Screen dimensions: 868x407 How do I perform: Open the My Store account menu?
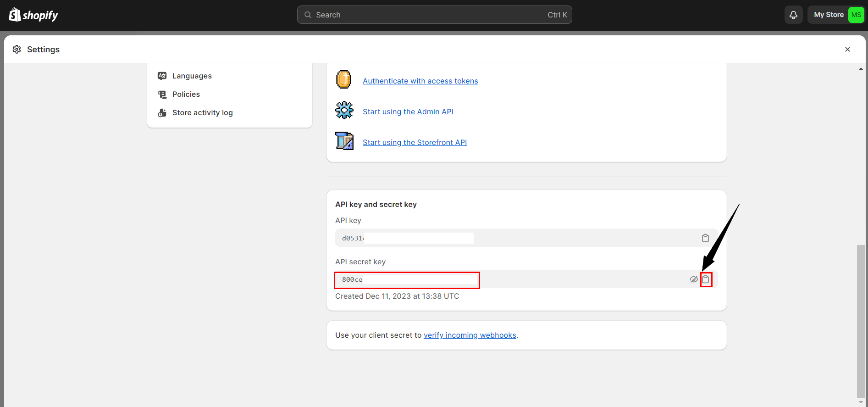coord(828,15)
